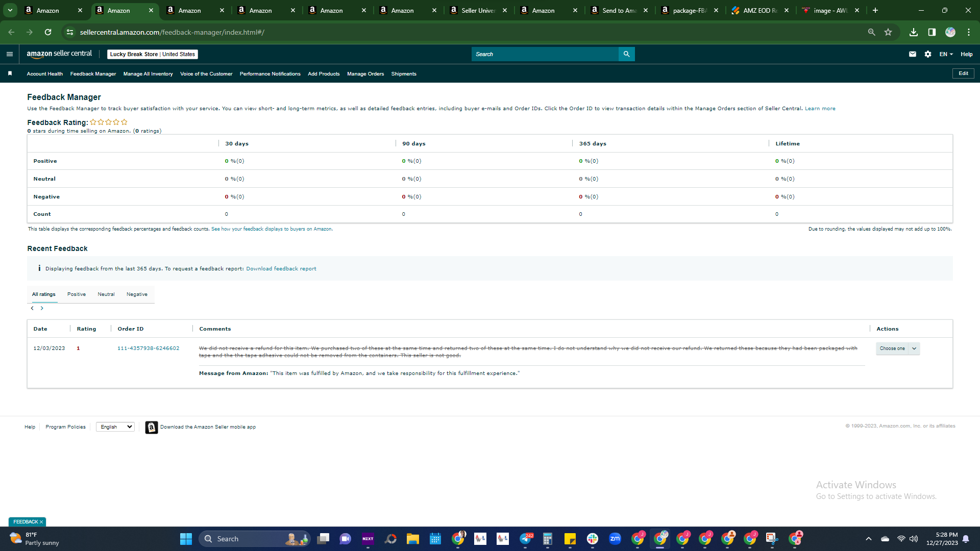Switch to the Seller University browser tab
The height and width of the screenshot is (551, 980).
pos(478,10)
